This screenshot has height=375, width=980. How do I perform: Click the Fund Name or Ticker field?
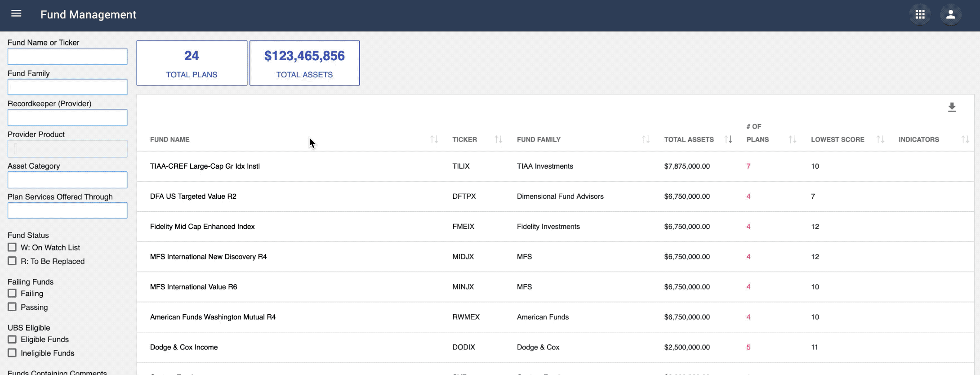67,56
